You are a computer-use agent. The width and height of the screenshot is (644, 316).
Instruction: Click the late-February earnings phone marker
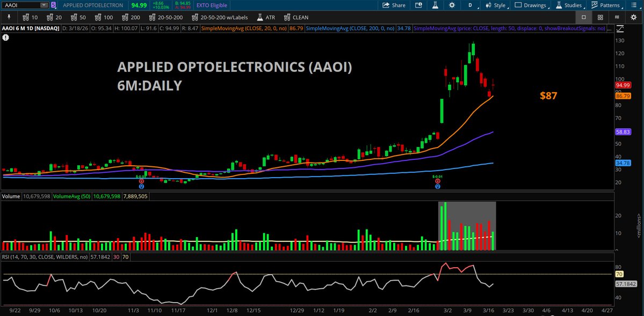point(438,181)
